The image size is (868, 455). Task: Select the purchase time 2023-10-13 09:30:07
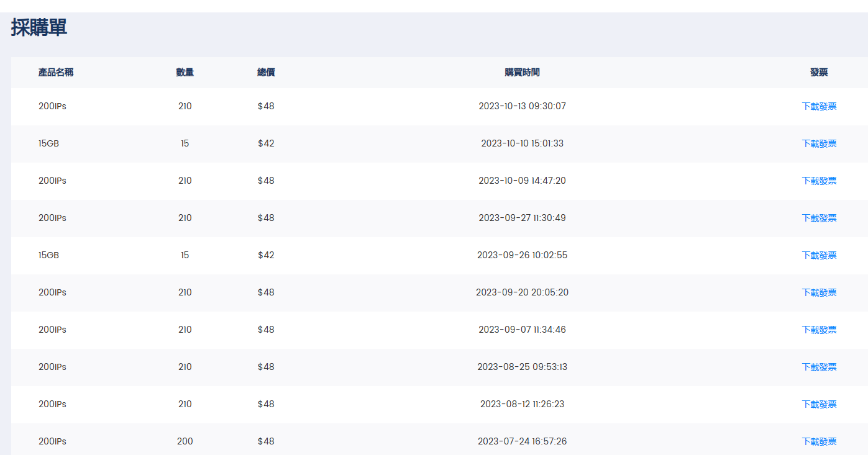click(x=522, y=106)
